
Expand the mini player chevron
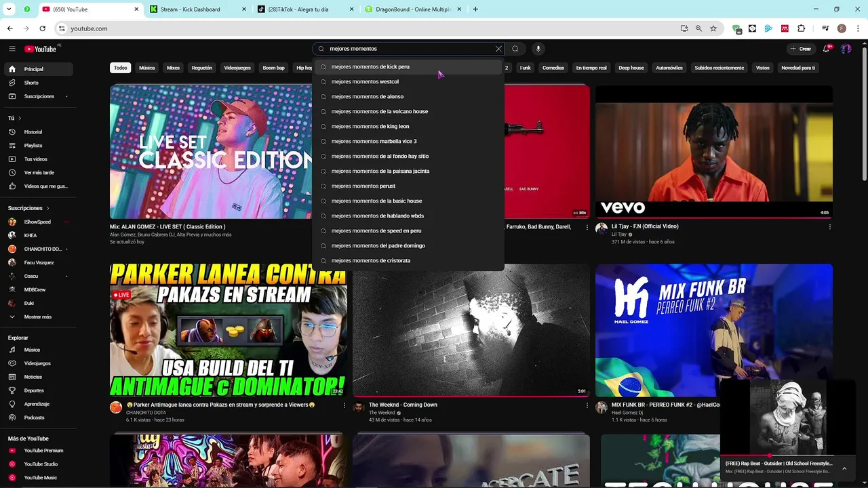click(844, 468)
